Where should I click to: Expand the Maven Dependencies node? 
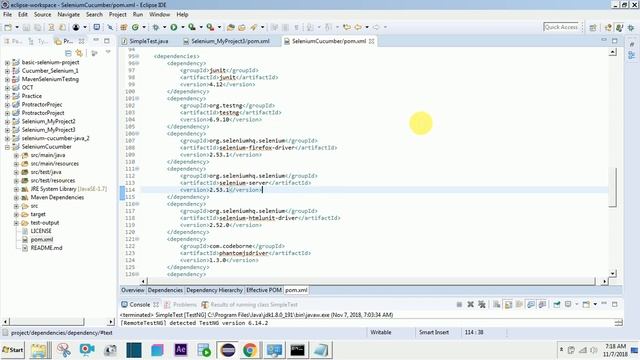pyautogui.click(x=16, y=198)
